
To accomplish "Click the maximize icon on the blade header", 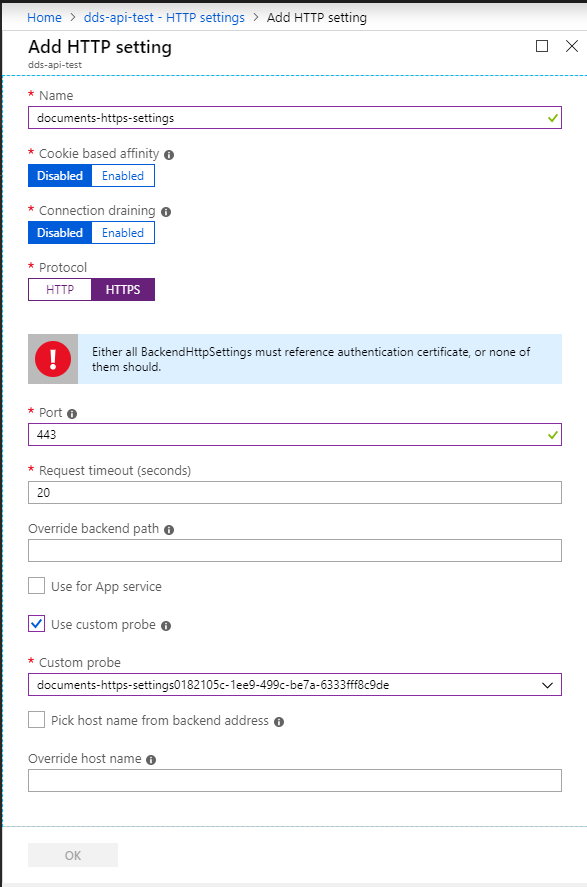I will [x=542, y=46].
